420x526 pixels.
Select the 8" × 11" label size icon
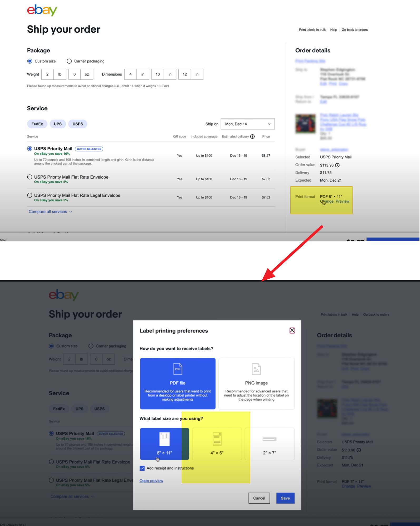[164, 439]
